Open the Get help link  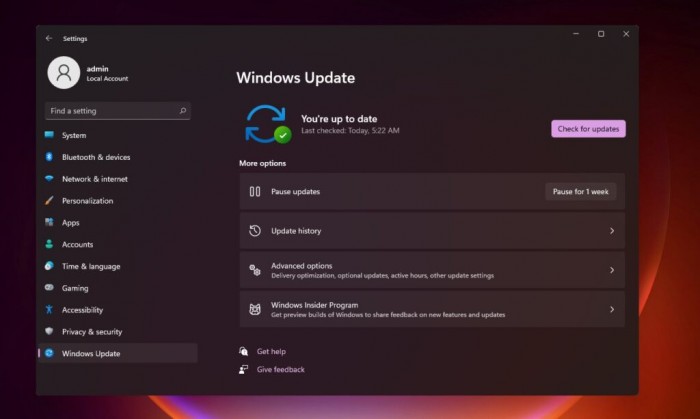pyautogui.click(x=271, y=351)
